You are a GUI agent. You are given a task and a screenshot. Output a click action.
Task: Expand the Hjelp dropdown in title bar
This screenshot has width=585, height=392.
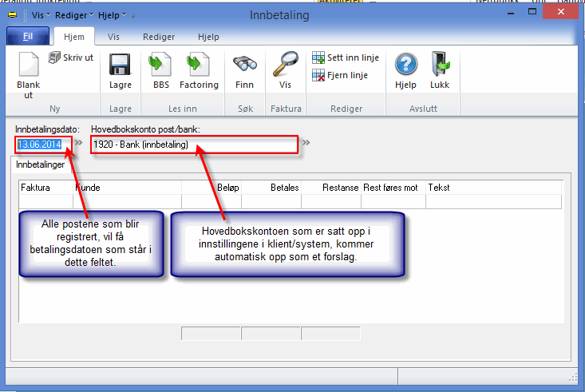pos(113,14)
